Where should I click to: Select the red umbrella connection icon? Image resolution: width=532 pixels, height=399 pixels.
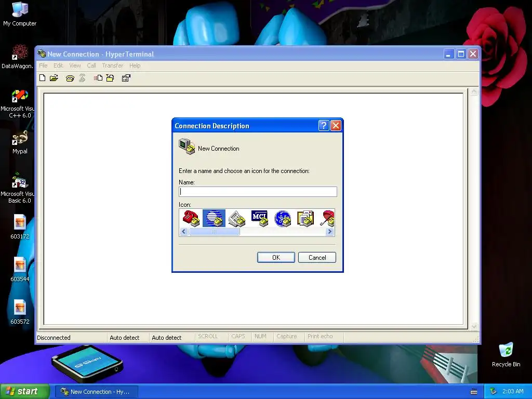point(327,218)
